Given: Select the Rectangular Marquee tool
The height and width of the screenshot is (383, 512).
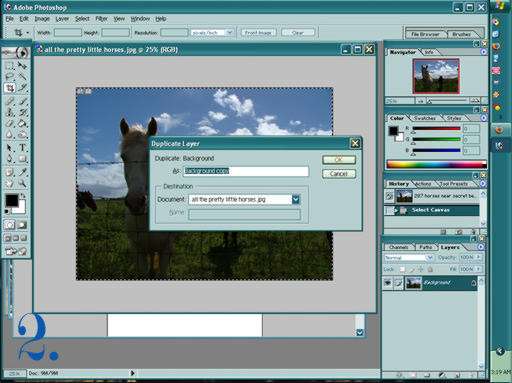Looking at the screenshot, I should tap(10, 65).
